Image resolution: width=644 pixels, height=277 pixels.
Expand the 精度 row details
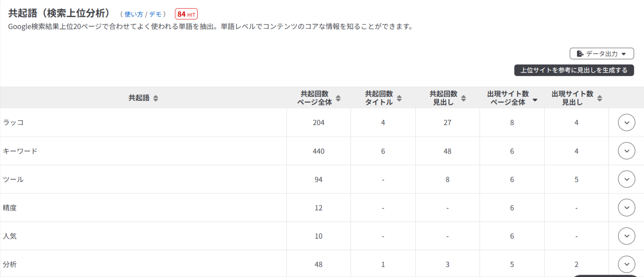[626, 208]
